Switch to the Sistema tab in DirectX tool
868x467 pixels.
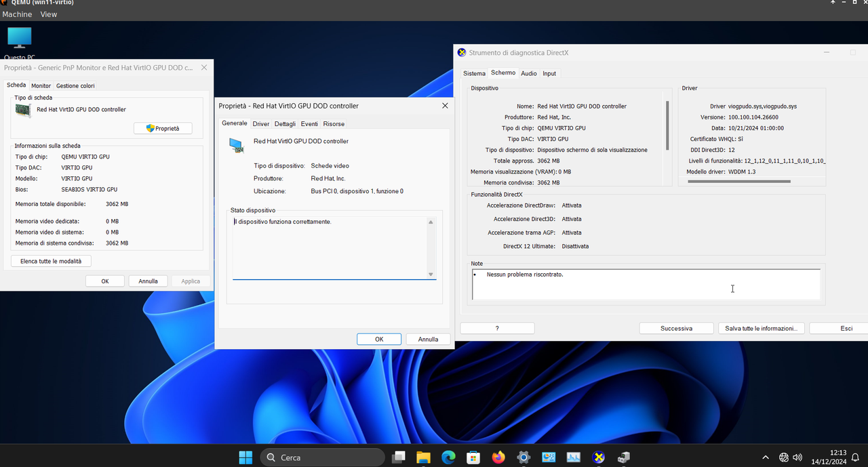474,73
